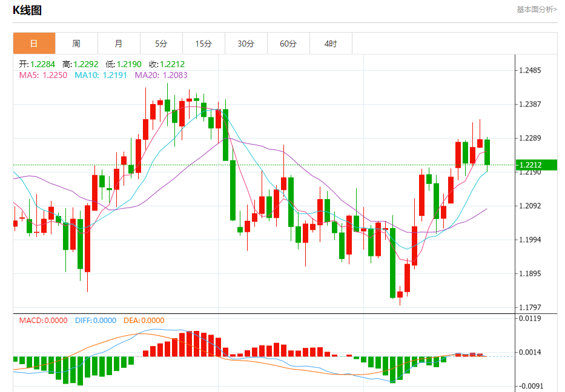
Task: Click the 低:1.2190 low price value
Action: point(123,64)
